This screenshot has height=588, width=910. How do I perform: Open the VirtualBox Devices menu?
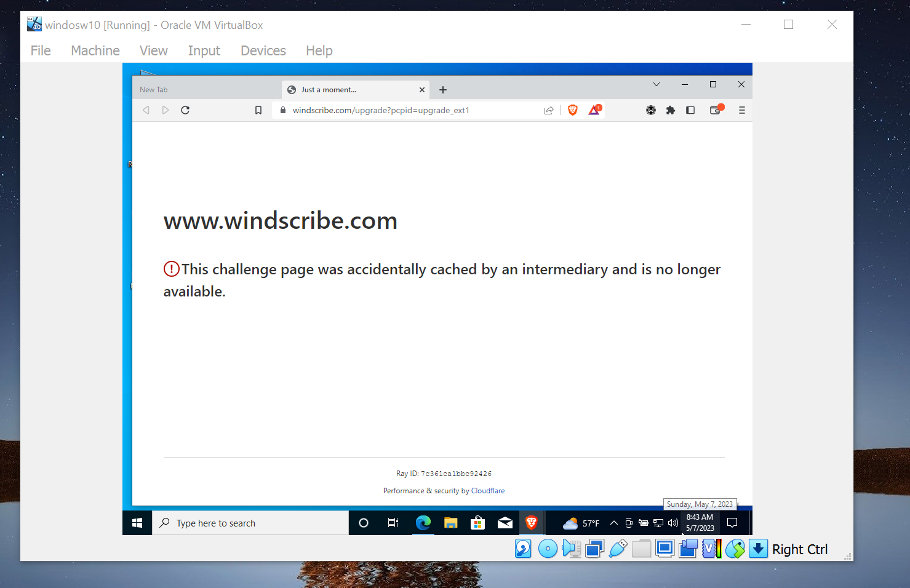click(263, 50)
